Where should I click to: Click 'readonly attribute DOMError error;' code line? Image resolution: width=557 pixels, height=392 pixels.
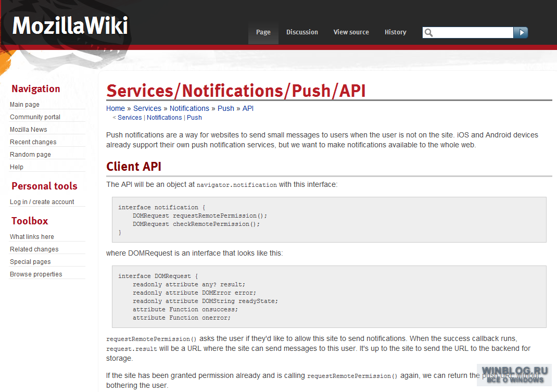pyautogui.click(x=195, y=293)
